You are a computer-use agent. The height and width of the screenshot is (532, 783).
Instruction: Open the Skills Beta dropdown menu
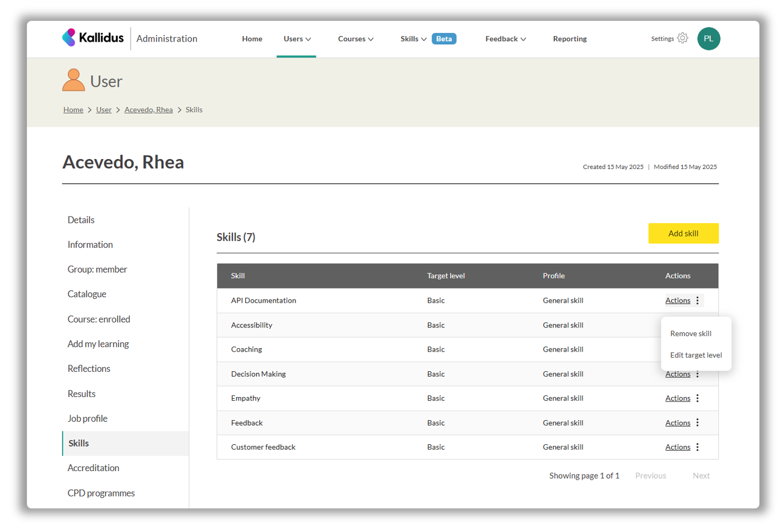click(x=413, y=39)
